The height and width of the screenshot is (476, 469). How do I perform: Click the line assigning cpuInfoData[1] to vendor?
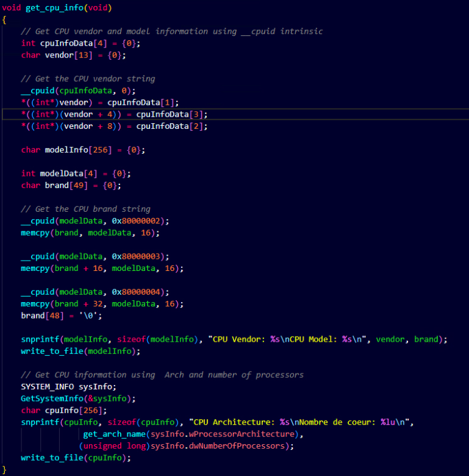(100, 103)
